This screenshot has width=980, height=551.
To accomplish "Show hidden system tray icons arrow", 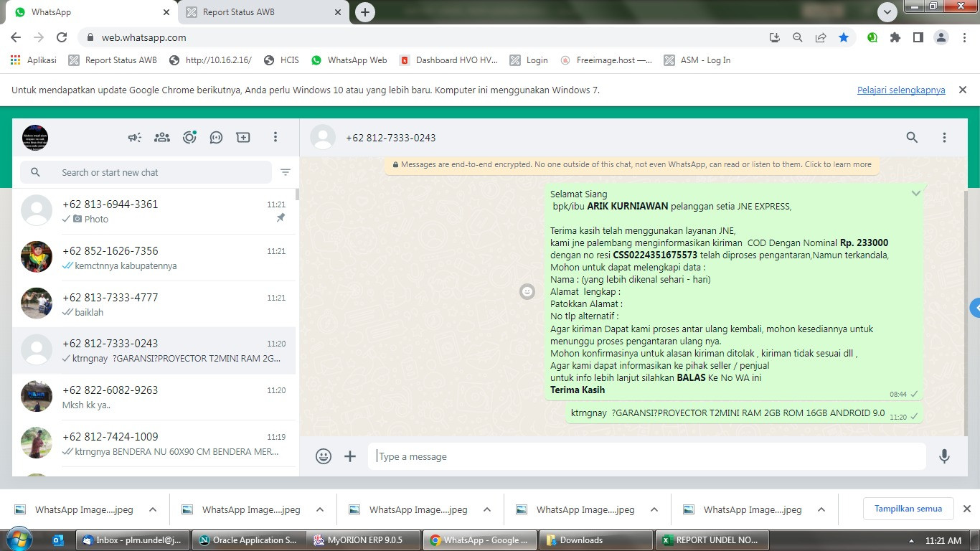I will coord(911,541).
